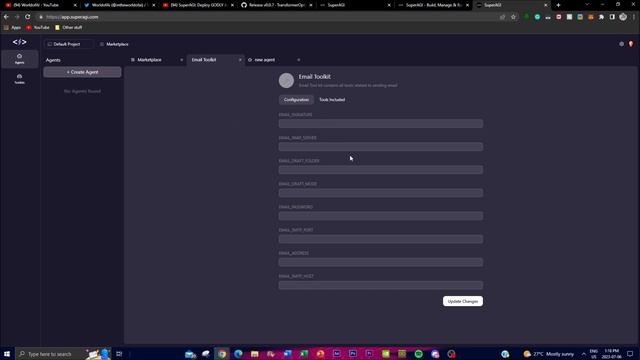Viewport: 640px width, 360px height.
Task: Open the settings gear icon at top right
Action: 621,44
